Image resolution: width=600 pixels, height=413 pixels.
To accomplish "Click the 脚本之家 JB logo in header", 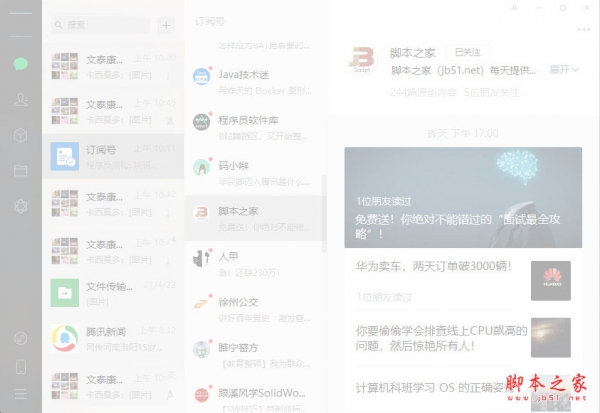I will coord(362,60).
